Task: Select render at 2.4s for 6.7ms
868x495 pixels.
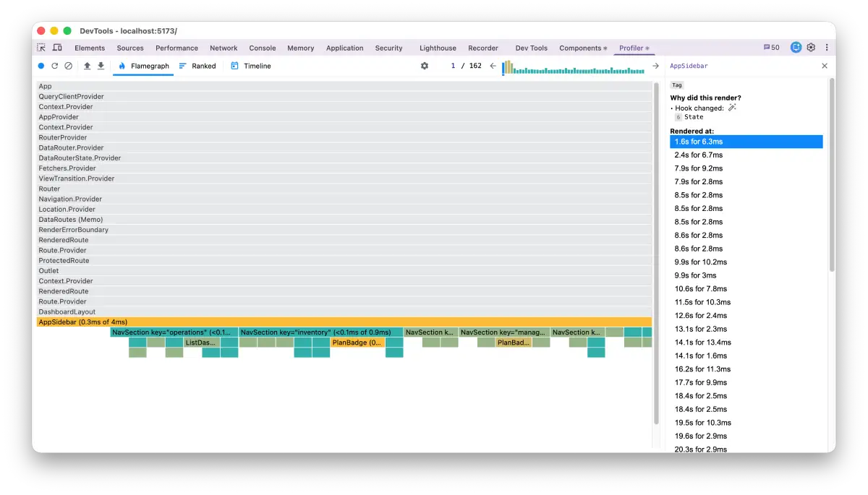Action: point(746,155)
